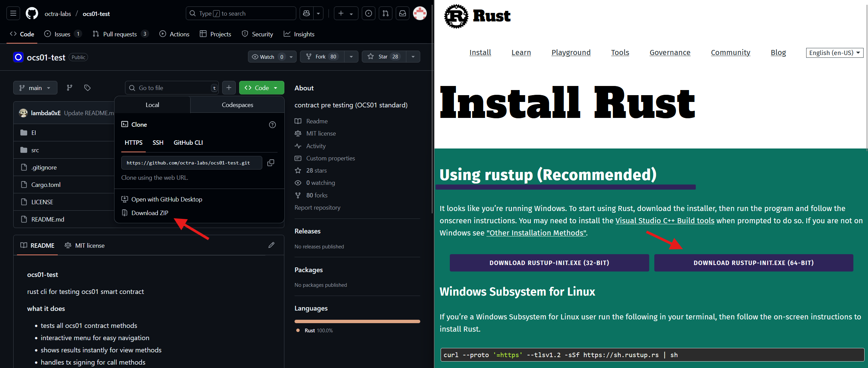Open the src folder
The width and height of the screenshot is (868, 368).
click(x=35, y=150)
